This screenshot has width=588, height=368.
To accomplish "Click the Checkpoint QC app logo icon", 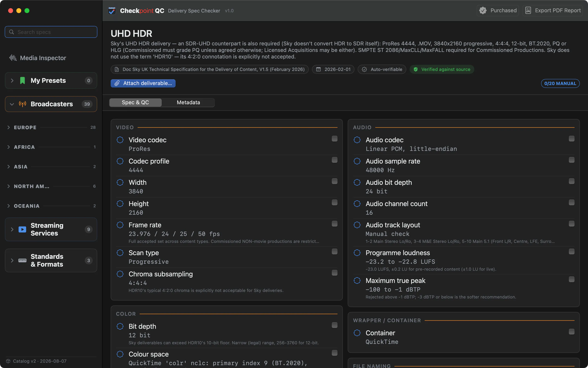I will pos(112,11).
